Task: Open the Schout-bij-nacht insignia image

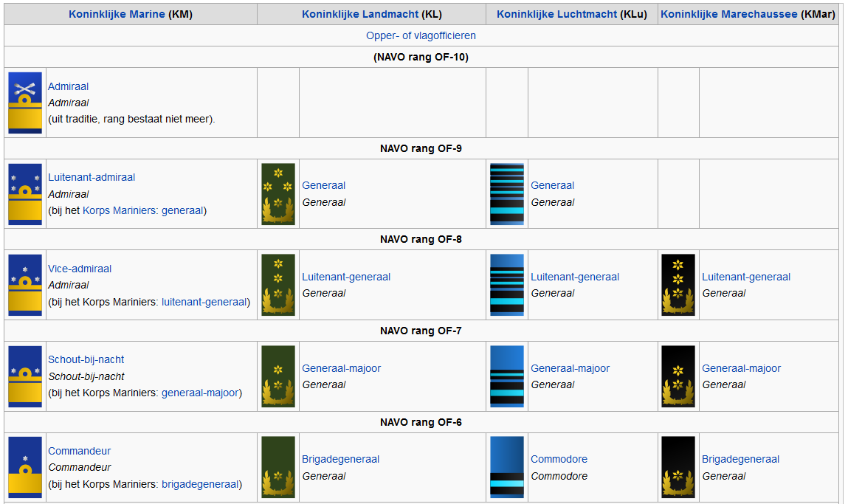Action: pos(25,376)
